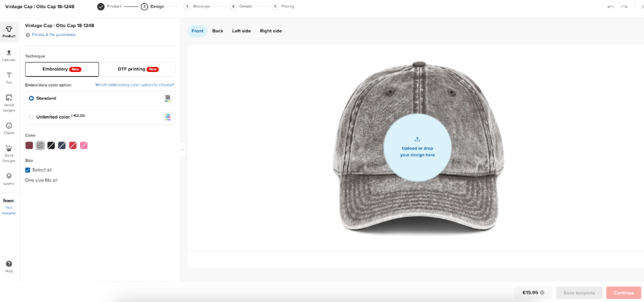This screenshot has width=644, height=302.
Task: Switch to the Back view tab
Action: point(218,31)
